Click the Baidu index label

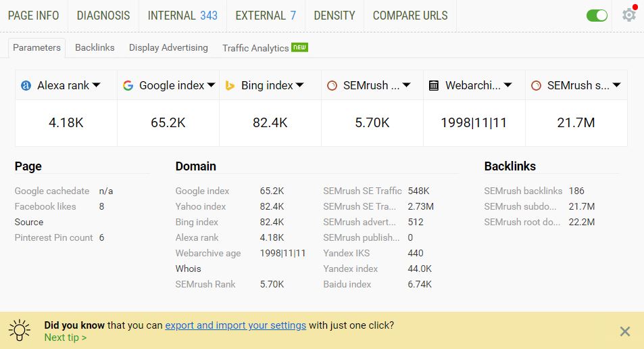(347, 284)
